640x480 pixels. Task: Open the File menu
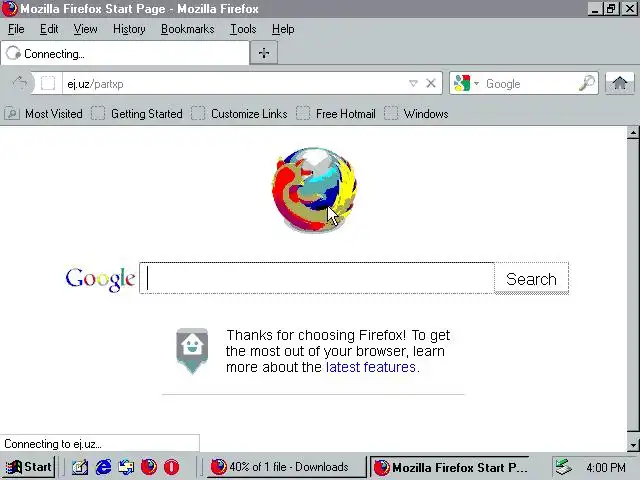point(16,29)
